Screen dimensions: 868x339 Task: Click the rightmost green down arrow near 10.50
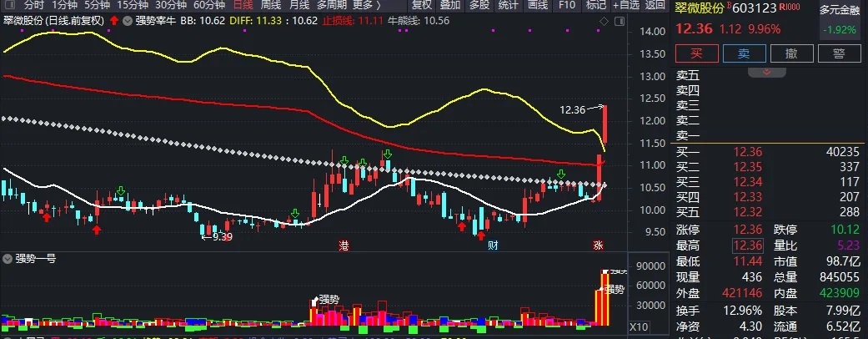pos(561,175)
